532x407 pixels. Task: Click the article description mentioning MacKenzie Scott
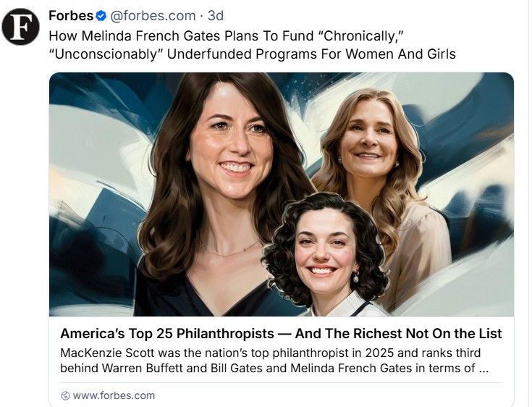click(271, 360)
